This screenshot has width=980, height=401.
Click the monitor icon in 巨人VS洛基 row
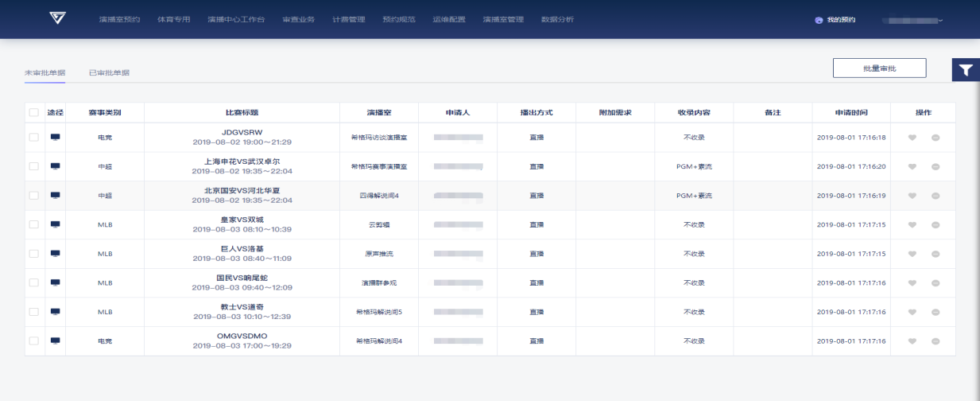[x=55, y=254]
